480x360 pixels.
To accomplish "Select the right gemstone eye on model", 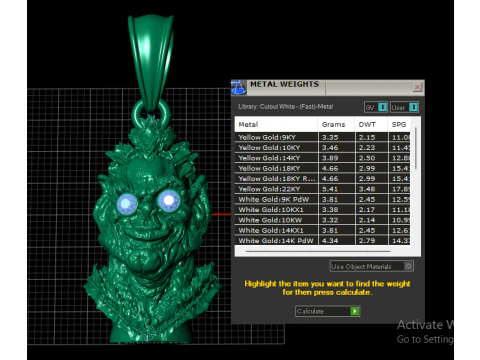I will pos(169,200).
